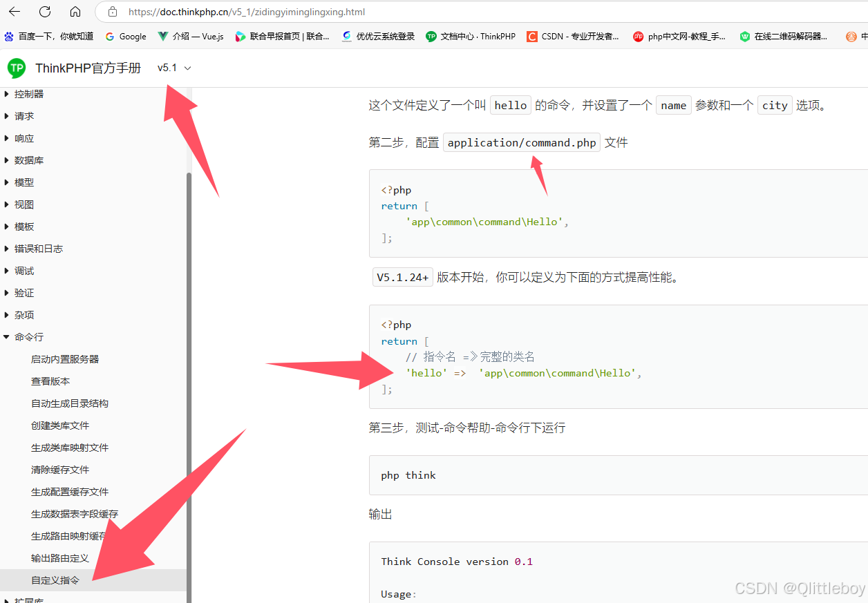Click the inline code word hello
This screenshot has height=603, width=868.
click(x=511, y=105)
